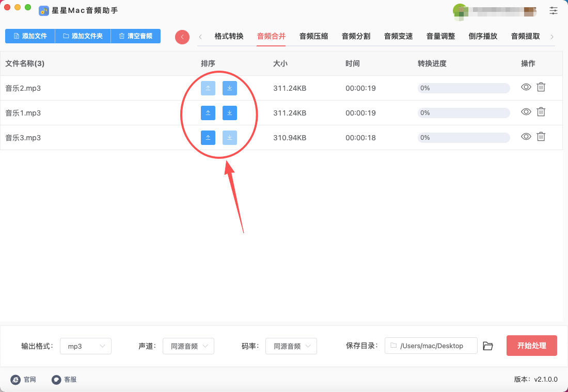Preview 音乐3.mp3 with eye icon
568x392 pixels.
(526, 137)
